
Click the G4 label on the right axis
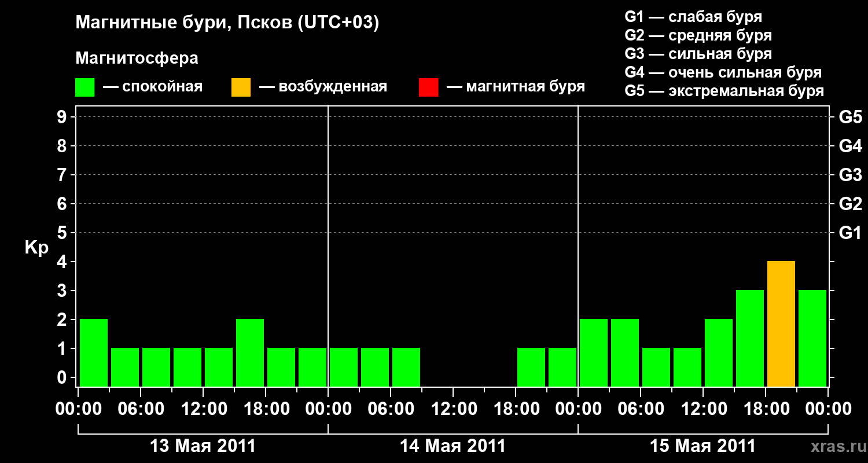[x=851, y=146]
